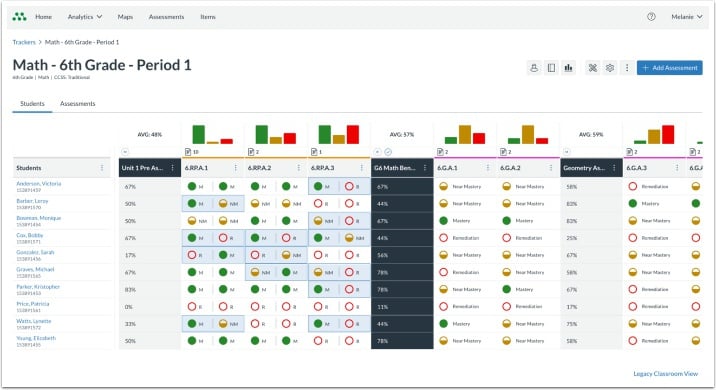
Task: Open the Geometry Assessment column menu
Action: [614, 168]
